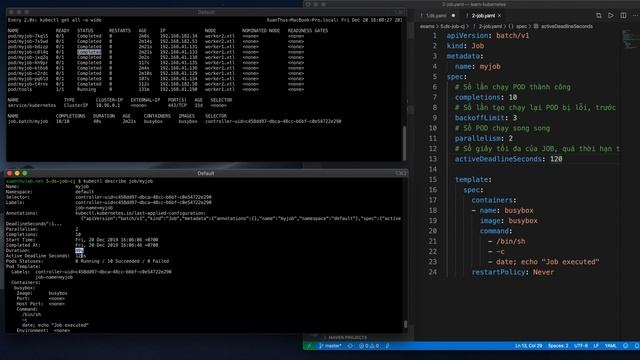640x360 pixels.
Task: Expand the Maven Projects panel
Action: coord(348,338)
